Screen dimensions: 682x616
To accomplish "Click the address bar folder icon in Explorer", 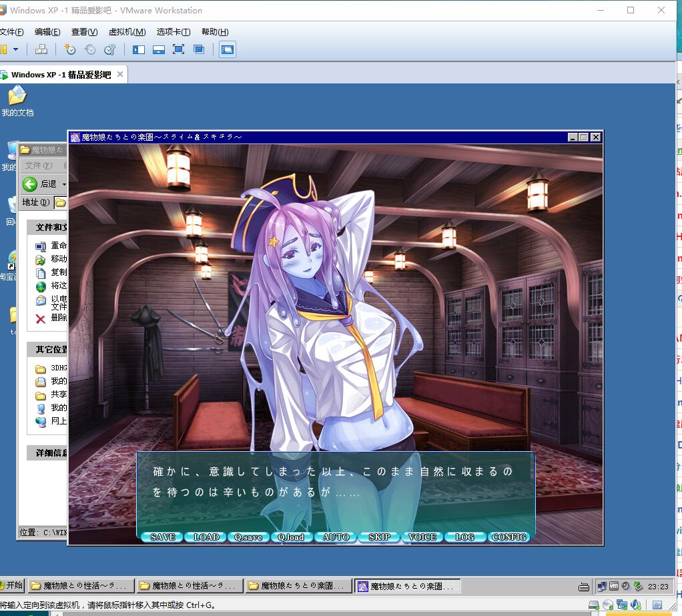I will 61,203.
